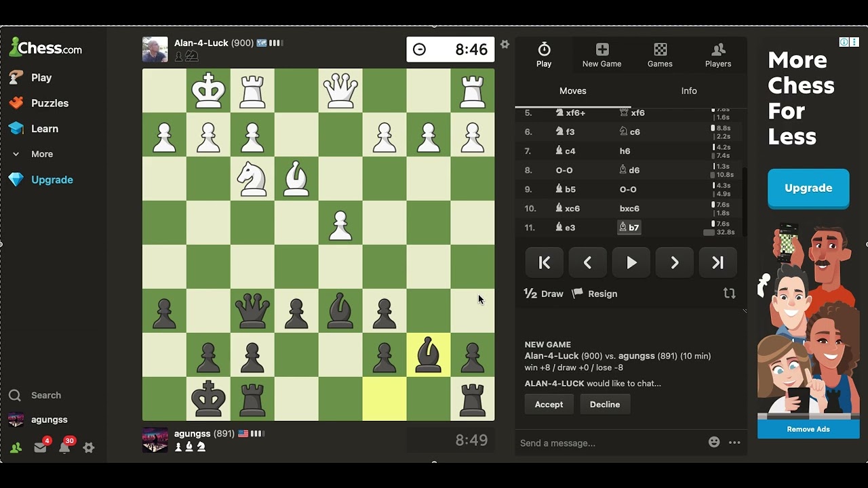The image size is (868, 488).
Task: Start move autoplay with play button
Action: (631, 263)
